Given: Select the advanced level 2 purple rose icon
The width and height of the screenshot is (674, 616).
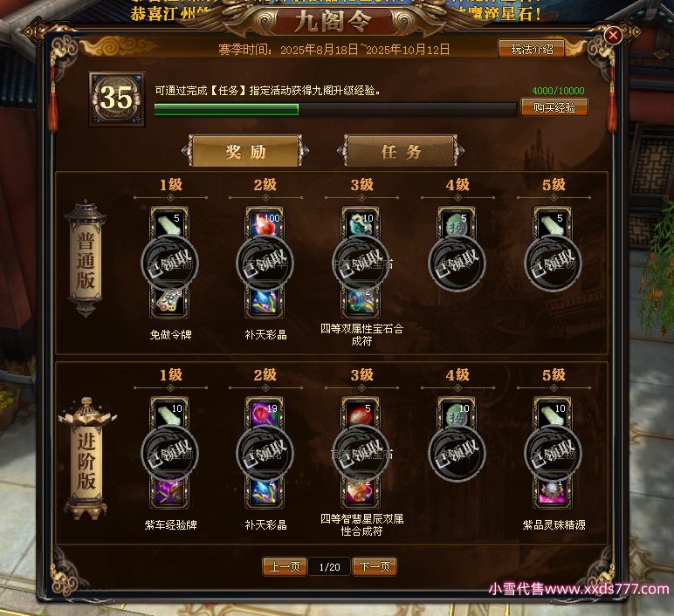Looking at the screenshot, I should pos(265,414).
